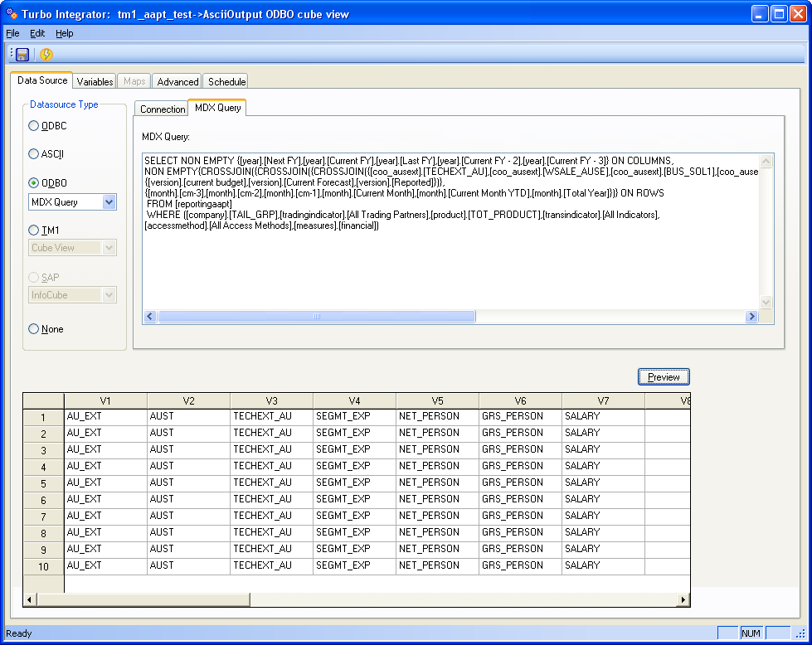Click the Ready status bar text
Viewport: 812px width, 645px height.
point(18,633)
